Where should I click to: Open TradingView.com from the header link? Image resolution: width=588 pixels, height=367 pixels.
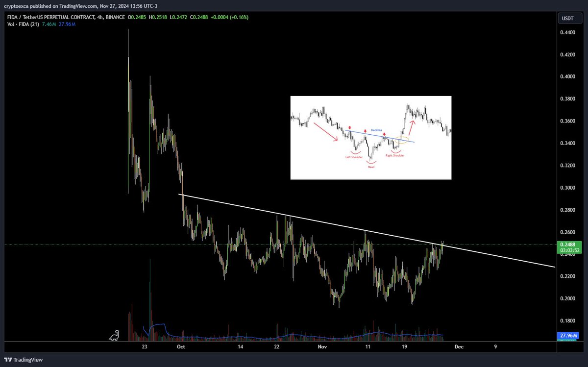pyautogui.click(x=78, y=7)
